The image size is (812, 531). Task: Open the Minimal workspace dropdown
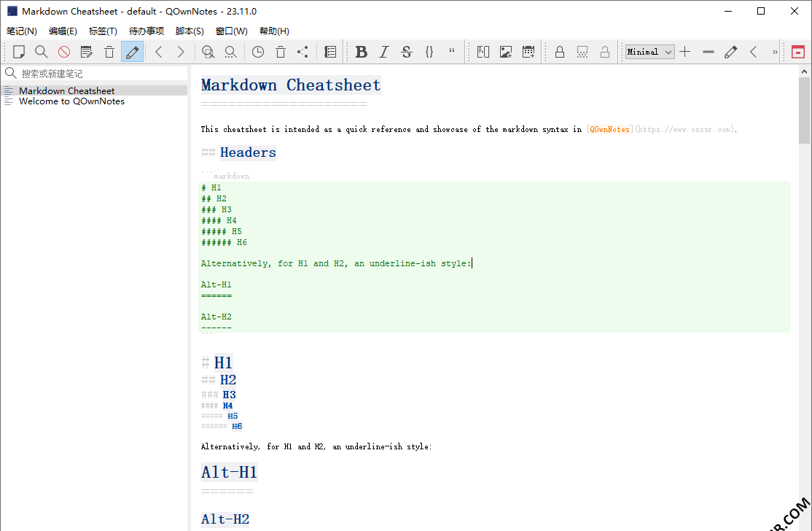pos(650,52)
